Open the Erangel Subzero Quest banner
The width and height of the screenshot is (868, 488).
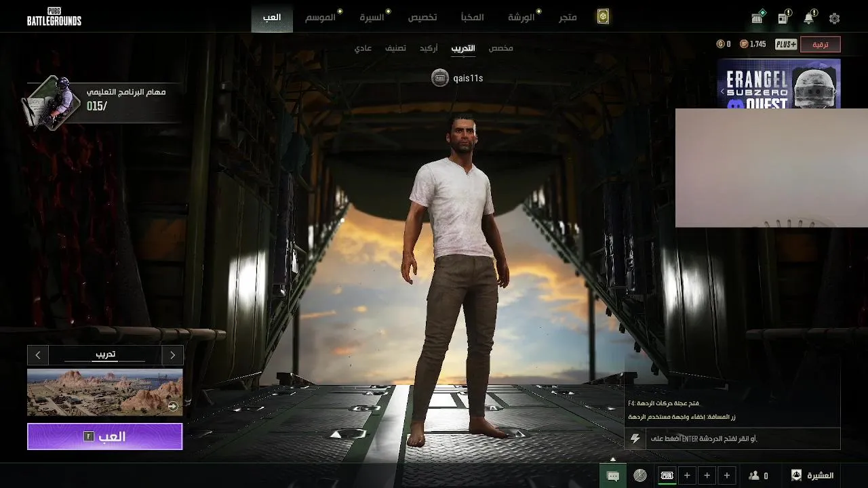click(779, 84)
